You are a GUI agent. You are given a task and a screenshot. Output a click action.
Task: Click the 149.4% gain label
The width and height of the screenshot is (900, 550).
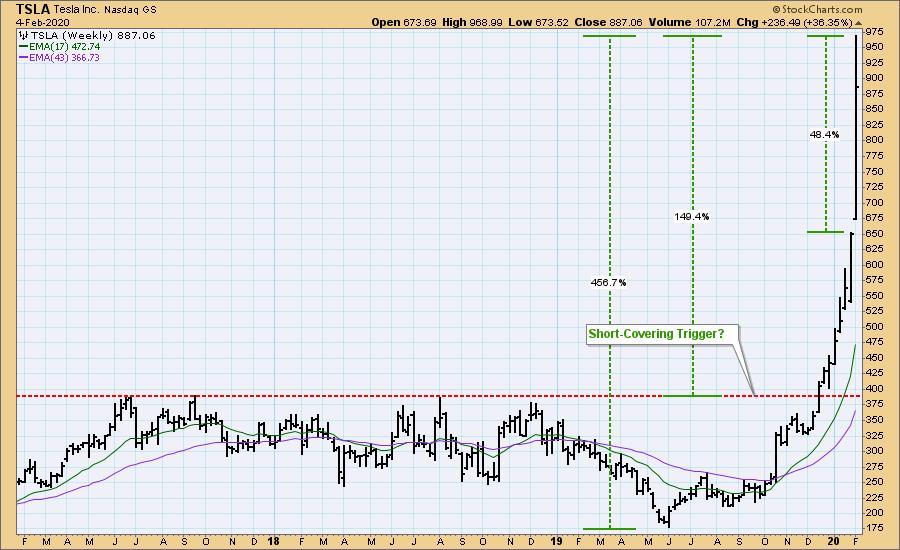click(691, 216)
